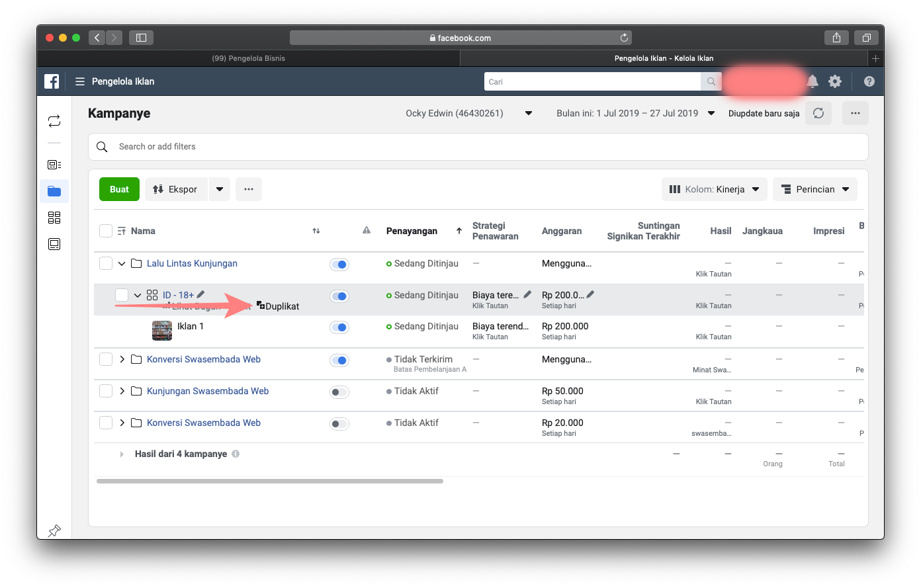Image resolution: width=921 pixels, height=588 pixels.
Task: Switch to Pengelola Iklan - Kelola Iklan tab
Action: pyautogui.click(x=664, y=58)
